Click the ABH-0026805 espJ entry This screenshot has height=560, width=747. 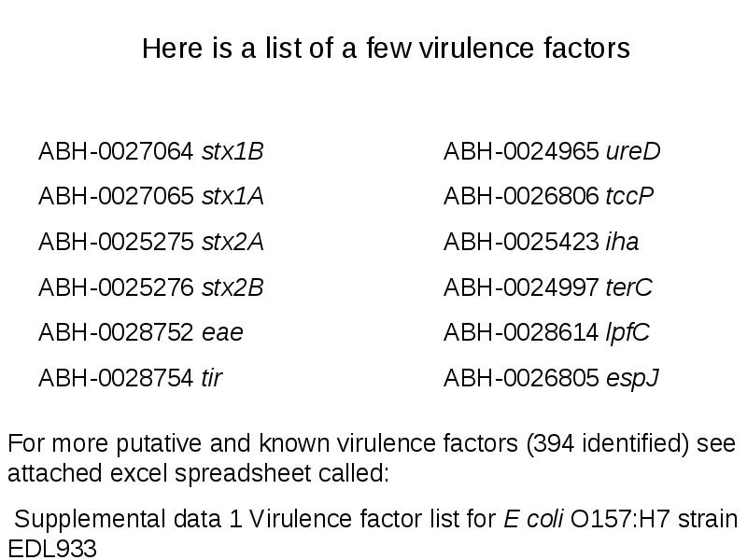click(551, 379)
